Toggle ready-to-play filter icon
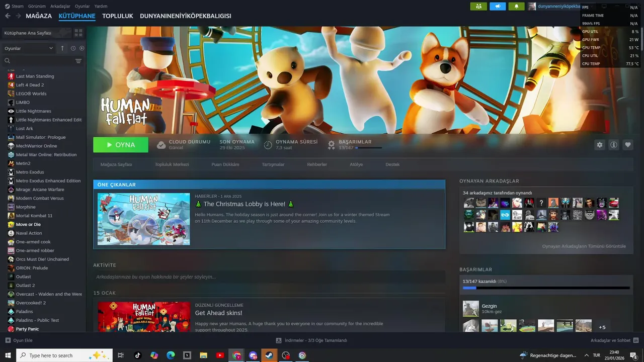 (82, 48)
